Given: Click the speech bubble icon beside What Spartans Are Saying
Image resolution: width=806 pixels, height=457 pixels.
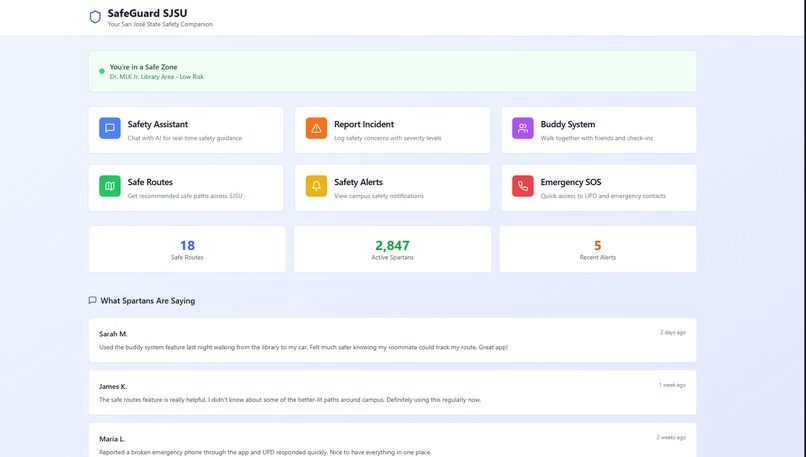Looking at the screenshot, I should point(93,300).
